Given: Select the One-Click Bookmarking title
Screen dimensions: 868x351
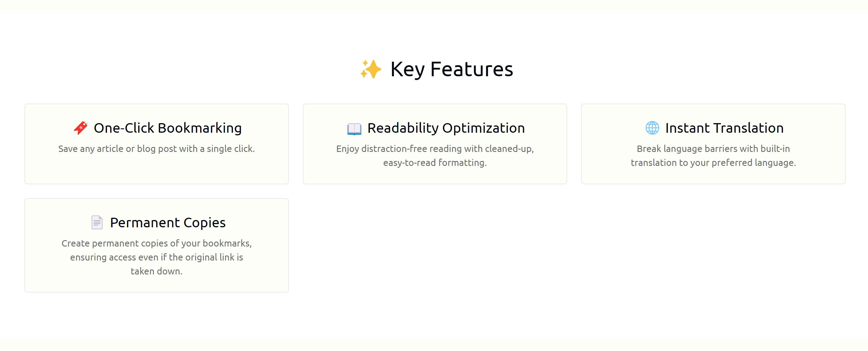Looking at the screenshot, I should [x=168, y=128].
